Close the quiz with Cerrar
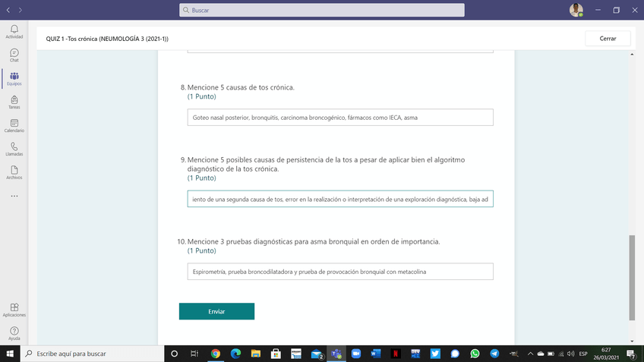Viewport: 644px width, 362px height. [608, 38]
